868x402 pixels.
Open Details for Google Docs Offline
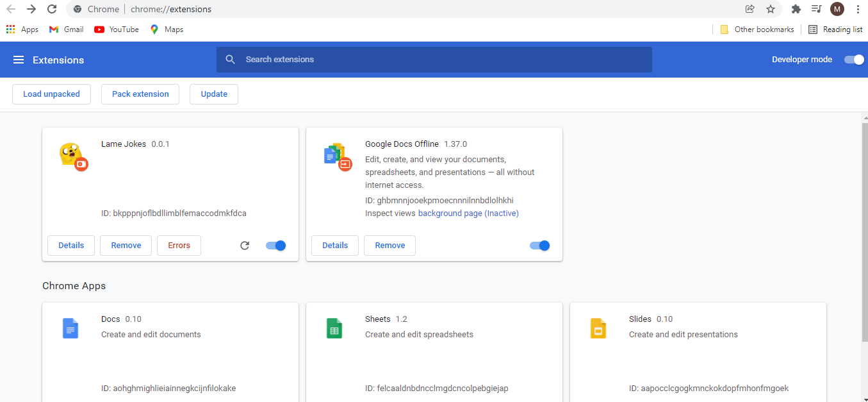point(335,246)
